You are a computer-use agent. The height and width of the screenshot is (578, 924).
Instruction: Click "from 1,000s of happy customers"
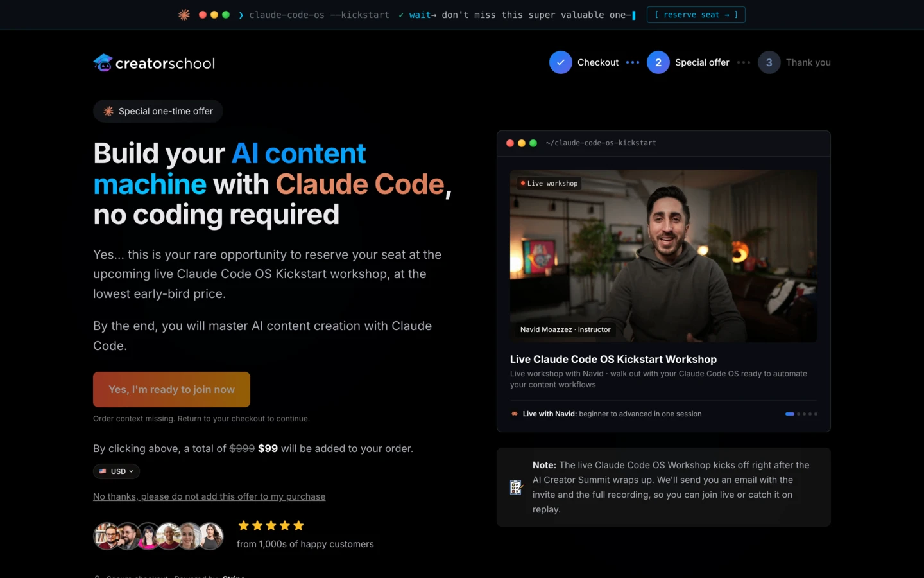coord(305,544)
